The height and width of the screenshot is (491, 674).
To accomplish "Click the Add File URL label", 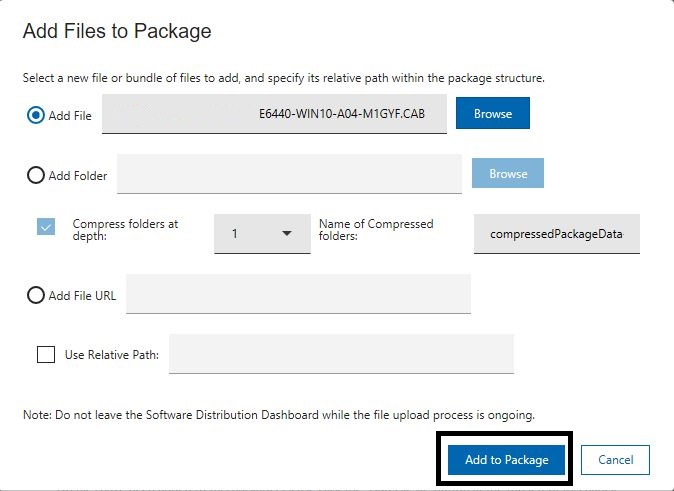I will click(83, 296).
